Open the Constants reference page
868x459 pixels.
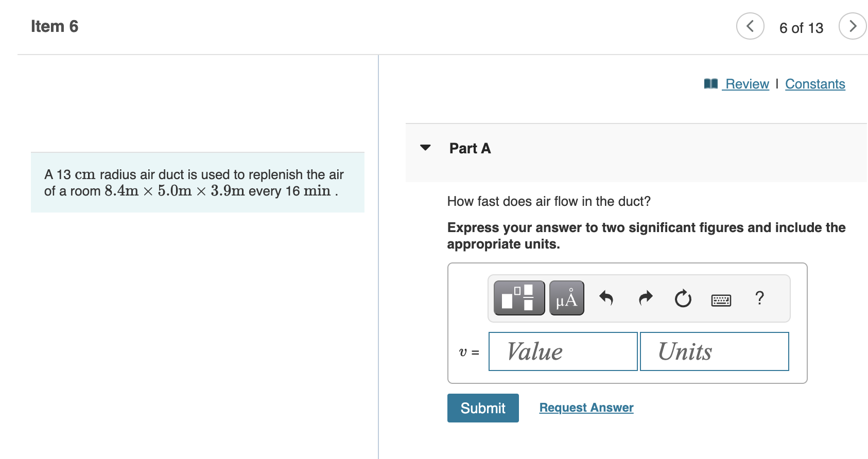click(815, 83)
